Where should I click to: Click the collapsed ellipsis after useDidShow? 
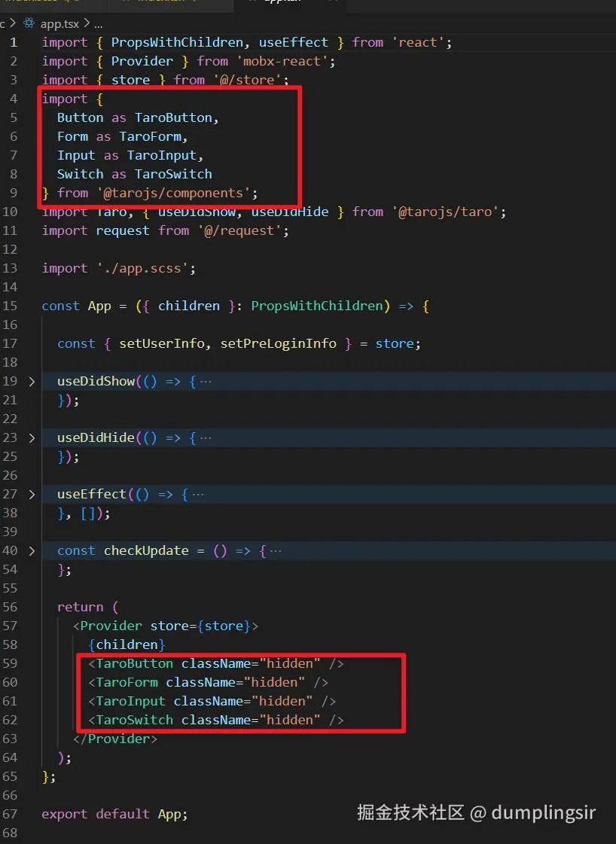pos(206,382)
